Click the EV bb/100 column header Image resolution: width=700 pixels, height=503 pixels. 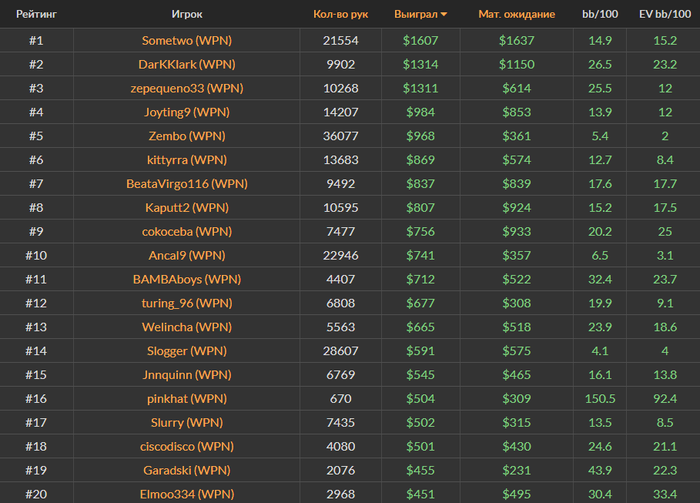pyautogui.click(x=664, y=15)
